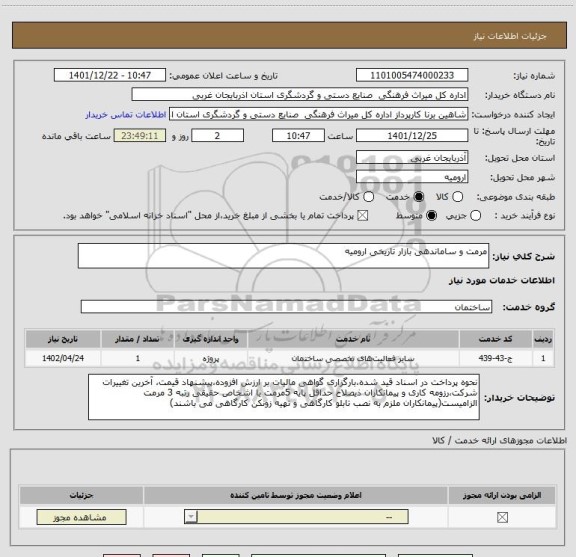Click the buyer notes text area
Screen dimensions: 576x557
click(x=284, y=397)
